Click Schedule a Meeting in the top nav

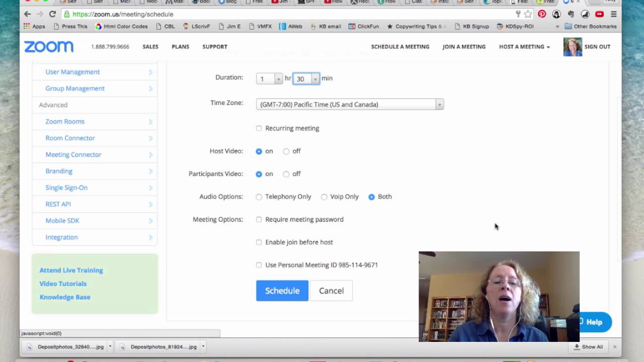400,47
